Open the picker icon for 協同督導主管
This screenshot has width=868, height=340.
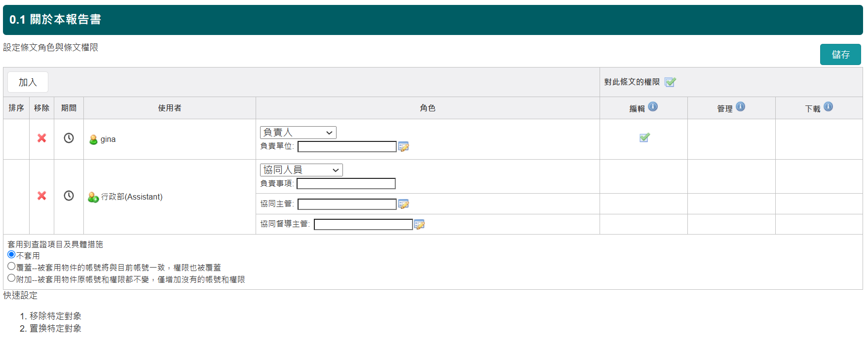click(x=419, y=225)
